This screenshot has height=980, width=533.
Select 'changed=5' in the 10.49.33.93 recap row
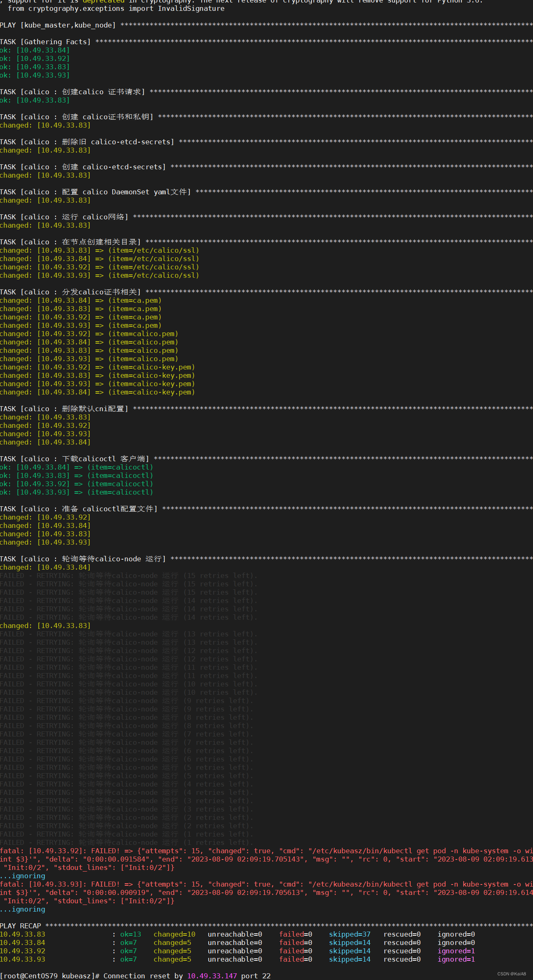[x=172, y=959]
